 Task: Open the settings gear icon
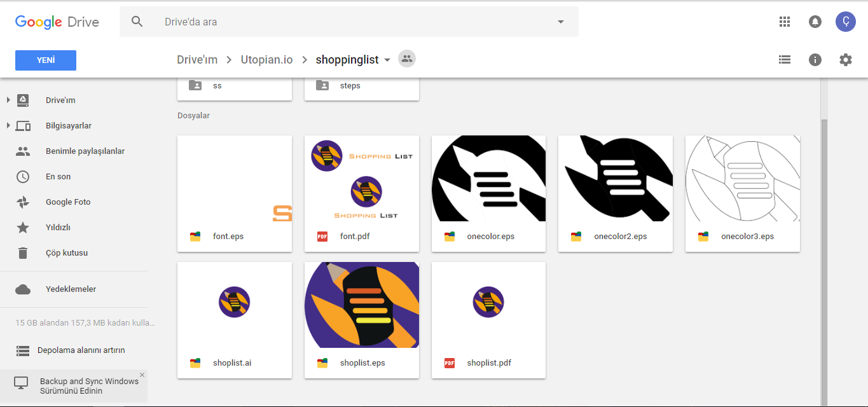point(845,60)
